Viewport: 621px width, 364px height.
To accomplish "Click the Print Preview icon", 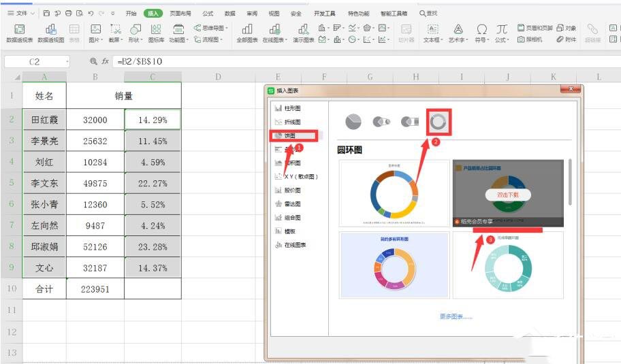I will click(80, 13).
